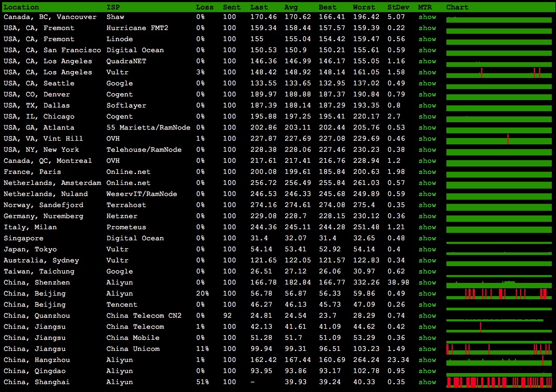Open MTR for Digital Ocean Singapore
Image resolution: width=556 pixels, height=392 pixels.
(x=427, y=238)
